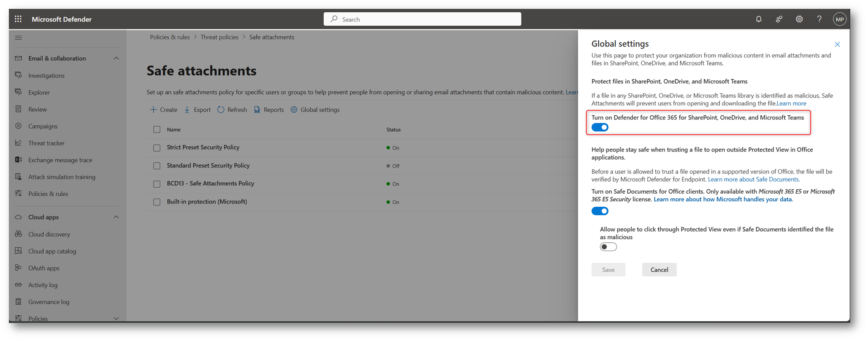Click the Reports document icon
868x341 pixels.
click(x=257, y=110)
